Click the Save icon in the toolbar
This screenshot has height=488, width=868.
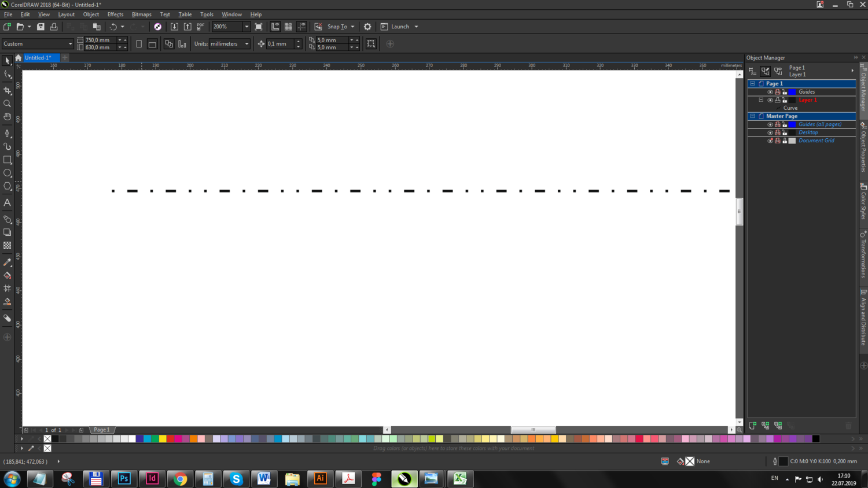click(41, 27)
